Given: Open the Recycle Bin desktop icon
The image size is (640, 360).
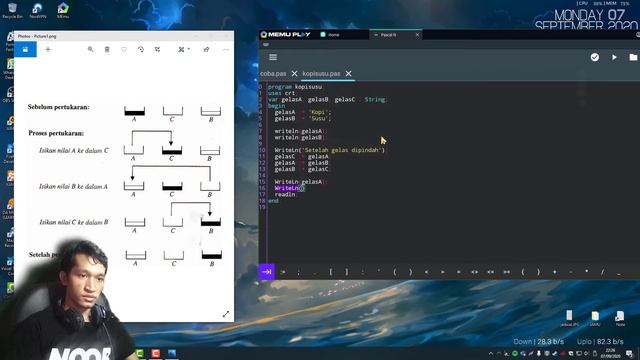Looking at the screenshot, I should tap(12, 11).
